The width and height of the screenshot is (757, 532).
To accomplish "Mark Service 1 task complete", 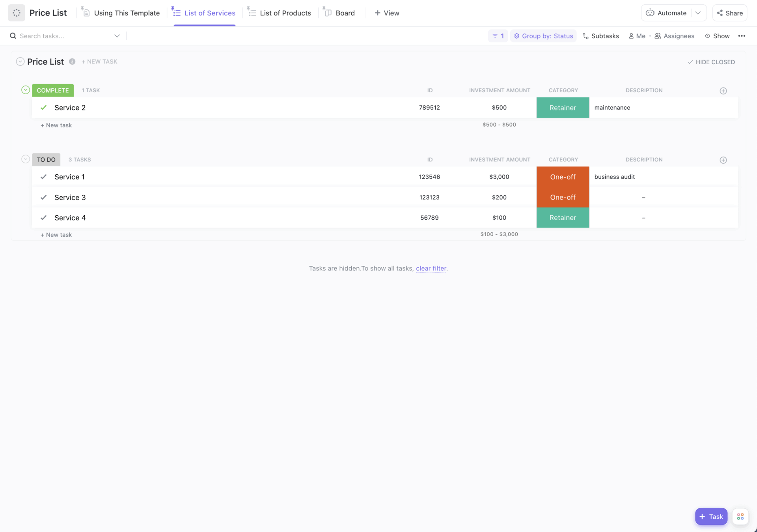I will coord(43,177).
